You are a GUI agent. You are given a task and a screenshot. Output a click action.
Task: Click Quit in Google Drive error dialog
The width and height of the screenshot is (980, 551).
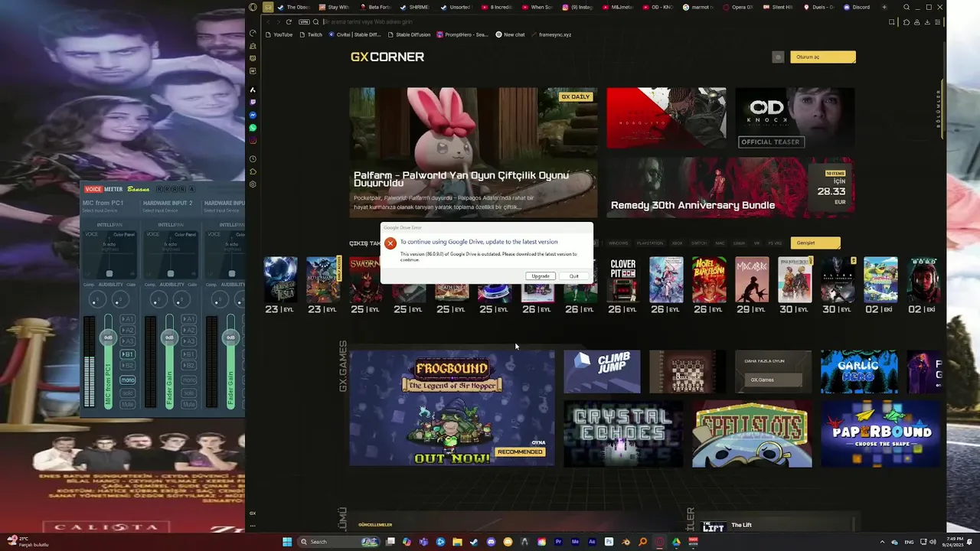[573, 275]
